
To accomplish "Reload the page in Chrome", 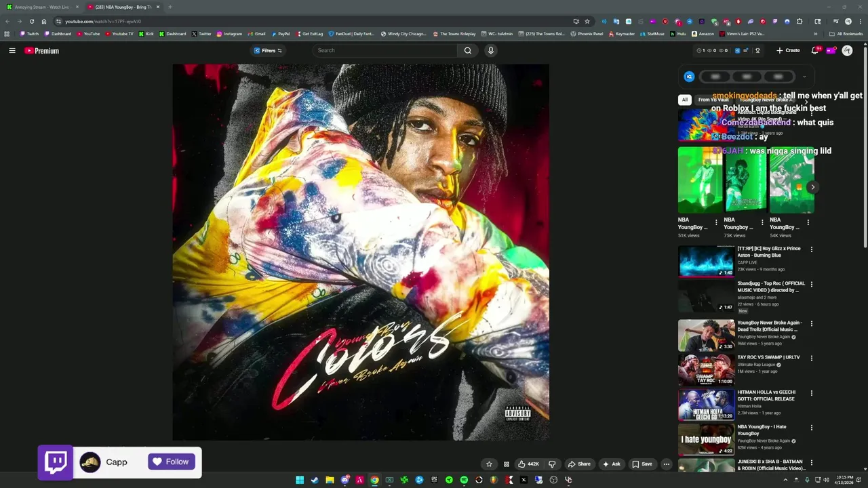I will (x=31, y=21).
